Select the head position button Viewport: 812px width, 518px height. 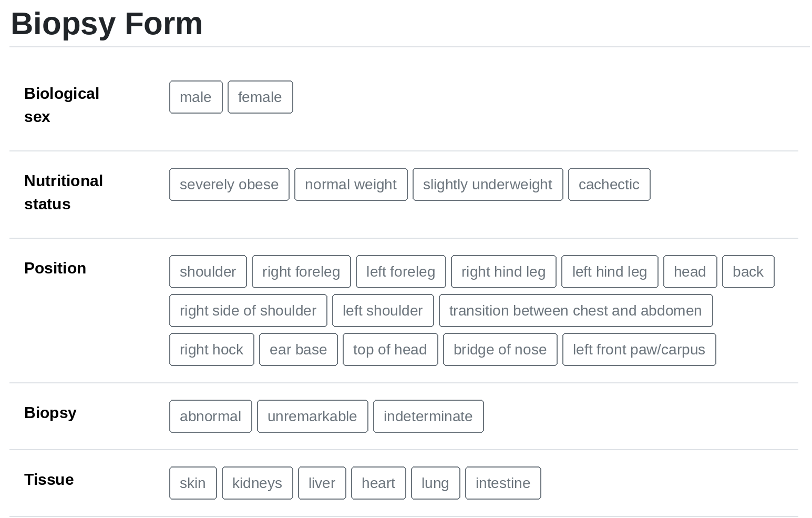690,272
